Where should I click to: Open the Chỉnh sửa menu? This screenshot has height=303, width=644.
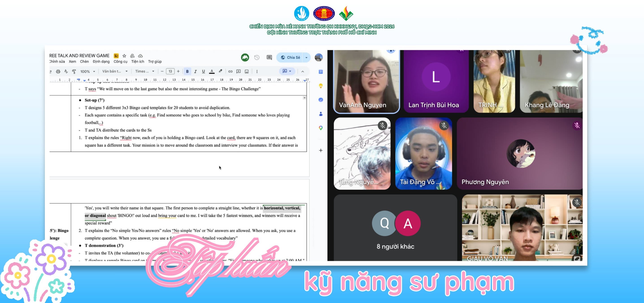(x=57, y=61)
